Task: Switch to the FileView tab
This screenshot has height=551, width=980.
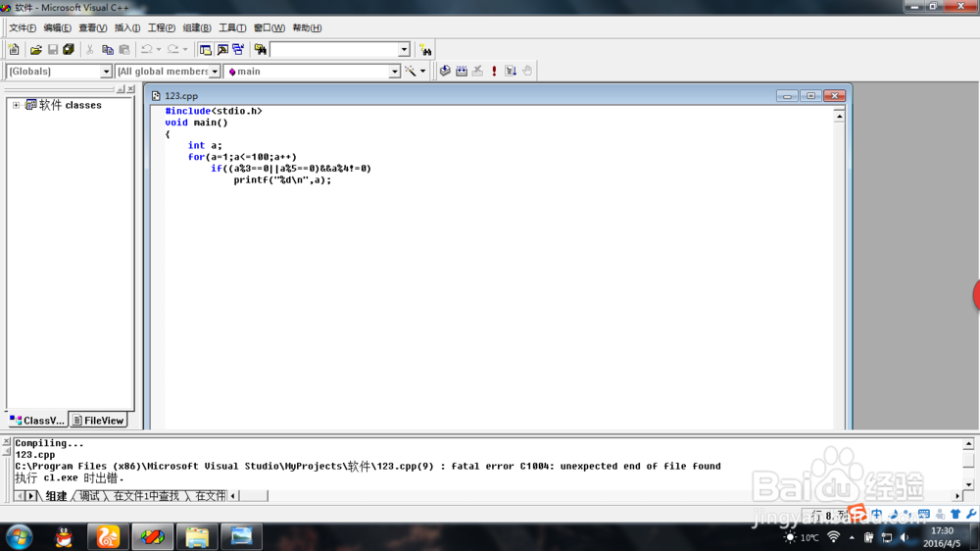Action: click(x=98, y=421)
